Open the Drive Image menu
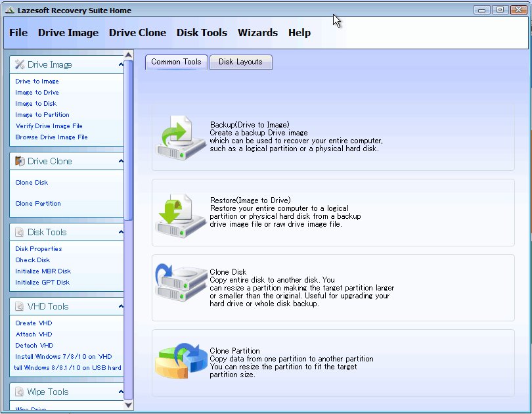 pos(68,33)
